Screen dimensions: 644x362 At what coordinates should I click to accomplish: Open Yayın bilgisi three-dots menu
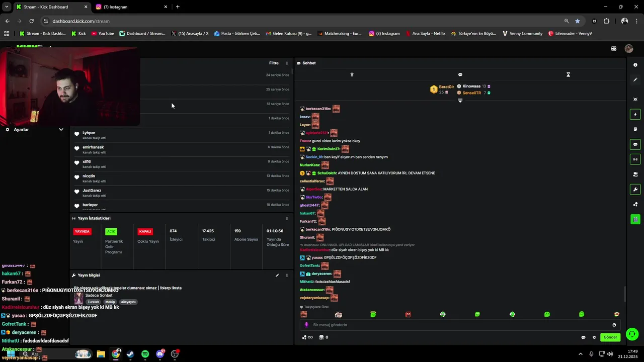point(287,276)
